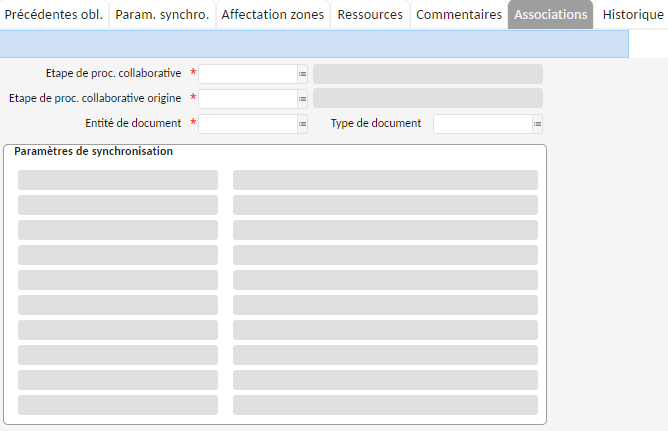Open lookup list for Etape de proc. collaborative
Viewport: 668px width, 431px height.
click(x=302, y=74)
